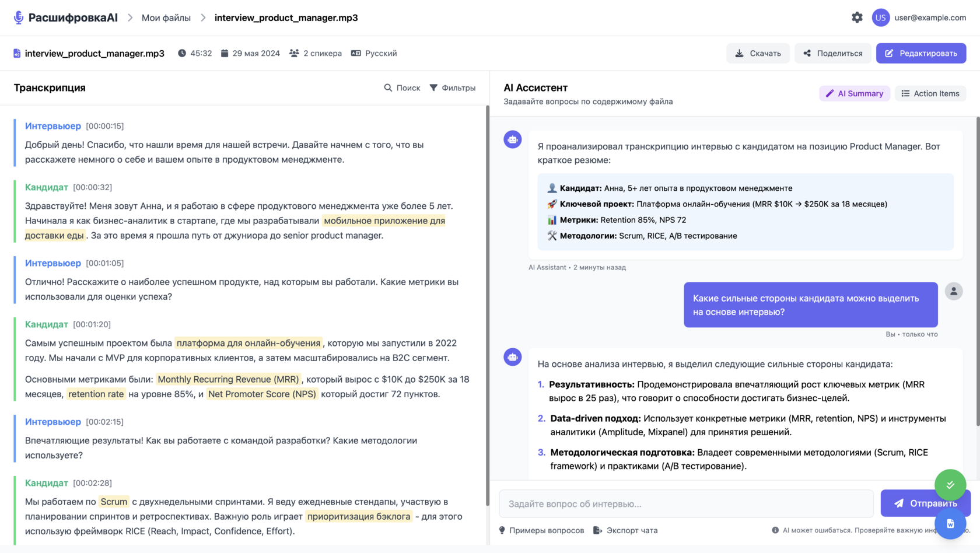This screenshot has width=980, height=553.
Task: Click the export icon next to Экспорт чата
Action: (597, 530)
